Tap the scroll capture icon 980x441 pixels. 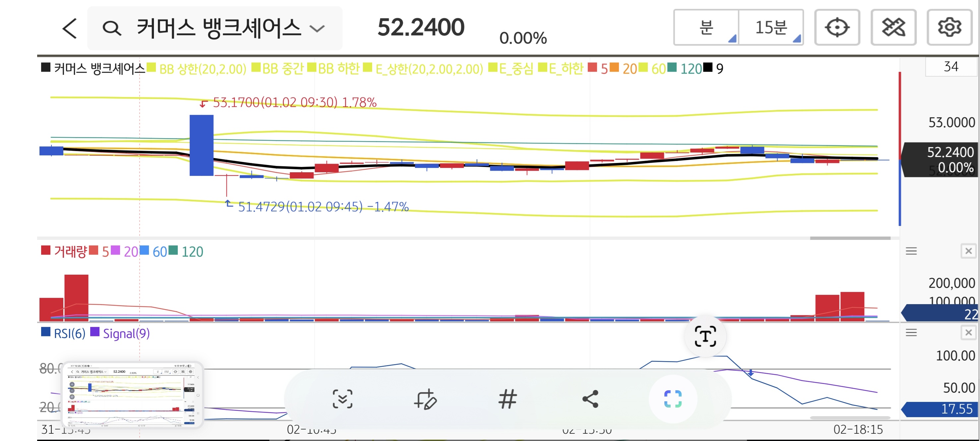342,399
